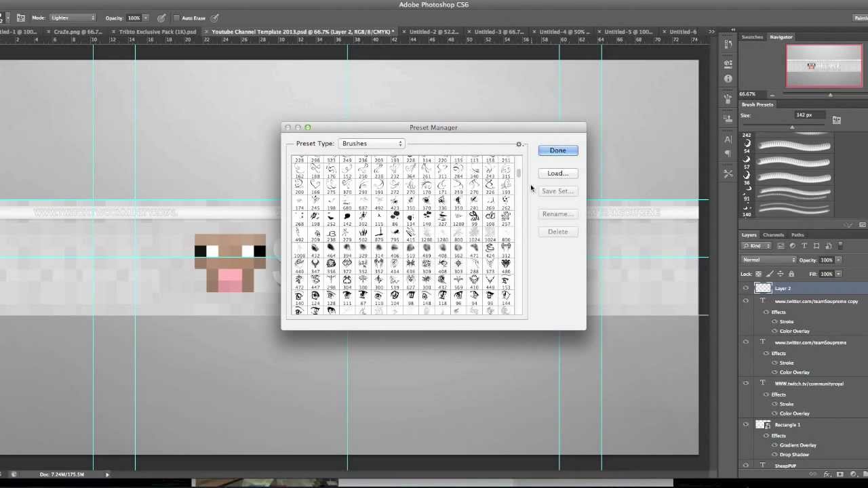The height and width of the screenshot is (488, 868).
Task: Open the Opacity slider arrow in options bar
Action: click(x=146, y=18)
